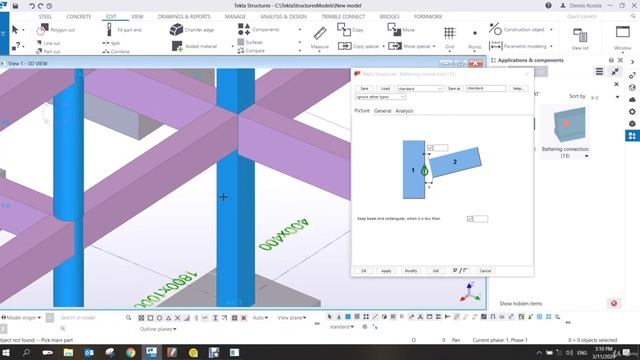640x360 pixels.
Task: Click the Copy tool in the ribbon
Action: click(x=351, y=30)
